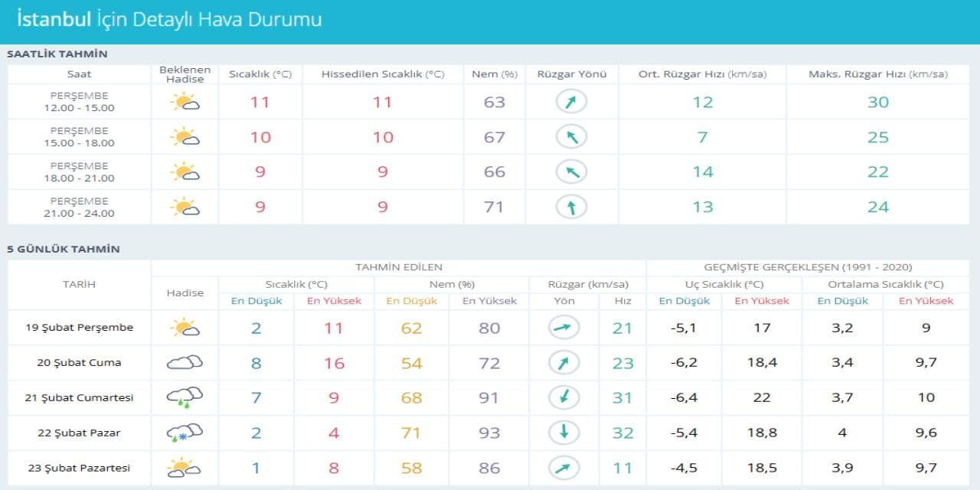980x490 pixels.
Task: Click the İstanbul İçin Detaylı Hava Durumu title
Action: (x=169, y=20)
